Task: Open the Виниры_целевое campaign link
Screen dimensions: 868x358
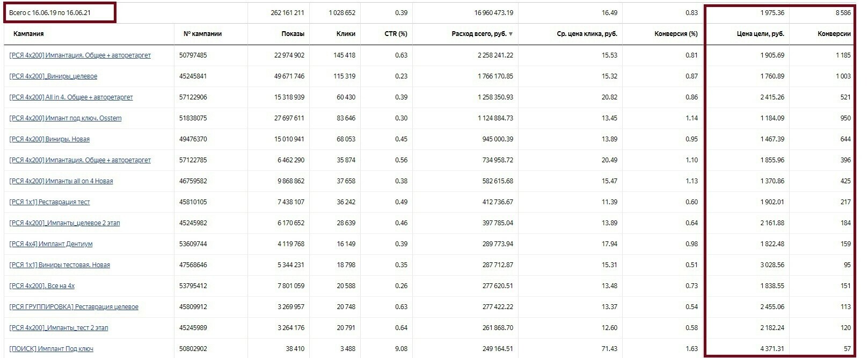Action: [53, 76]
